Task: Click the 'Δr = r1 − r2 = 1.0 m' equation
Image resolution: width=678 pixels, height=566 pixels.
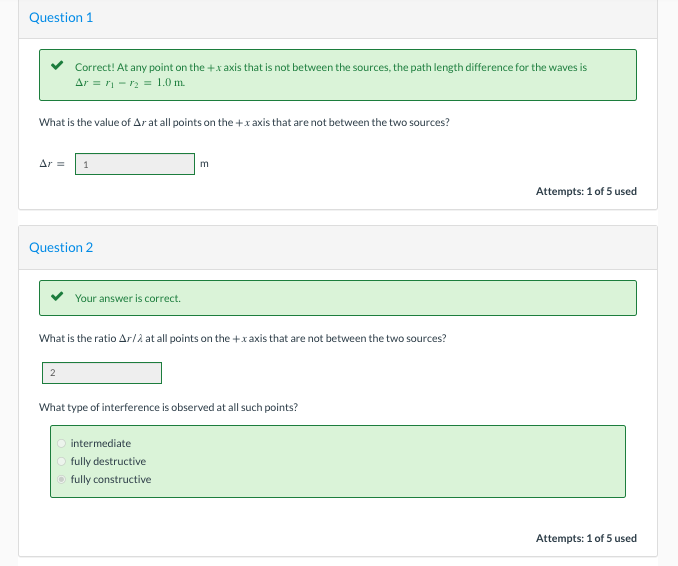Action: tap(130, 82)
